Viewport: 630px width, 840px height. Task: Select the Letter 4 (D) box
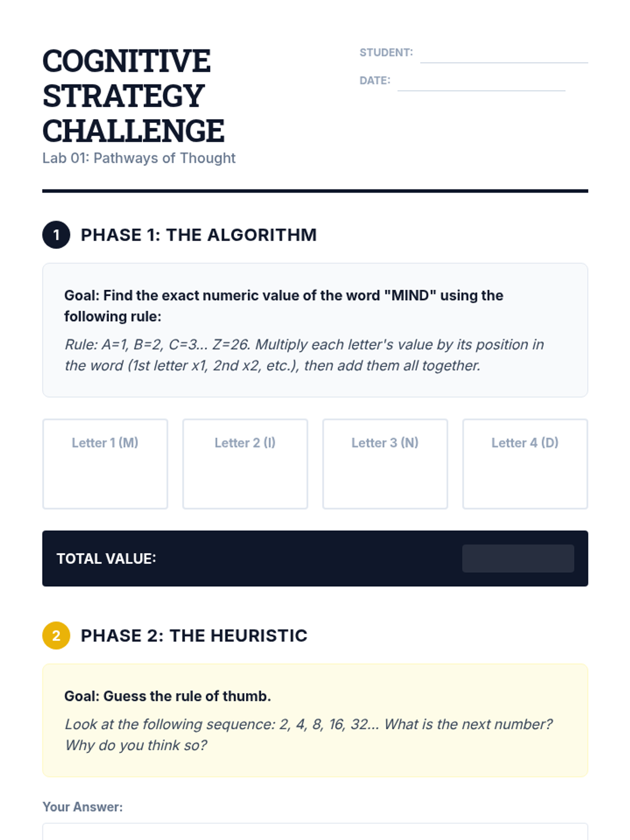coord(525,464)
